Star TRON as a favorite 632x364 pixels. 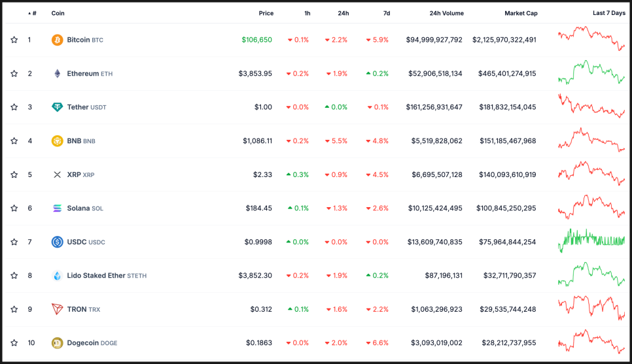coord(14,309)
